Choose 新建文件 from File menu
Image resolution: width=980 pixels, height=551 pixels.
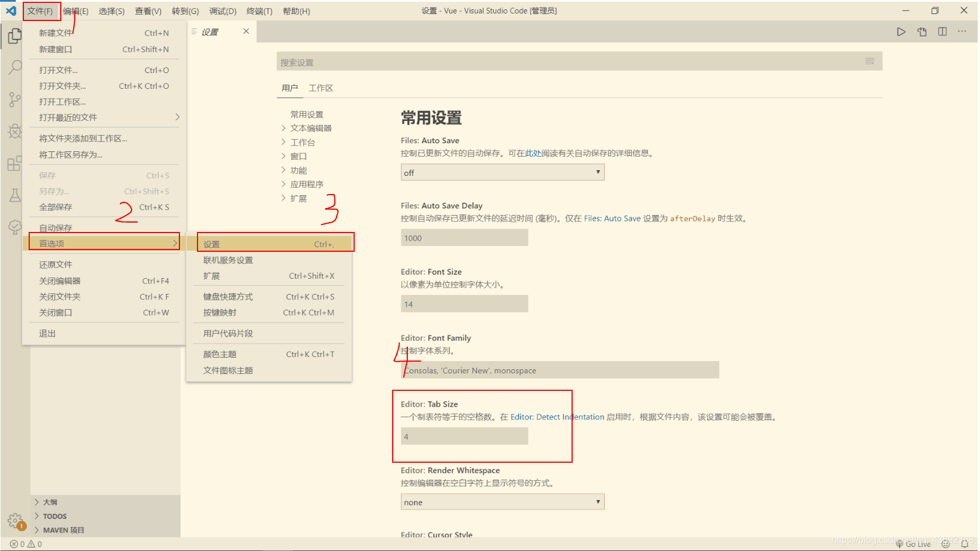[x=104, y=33]
